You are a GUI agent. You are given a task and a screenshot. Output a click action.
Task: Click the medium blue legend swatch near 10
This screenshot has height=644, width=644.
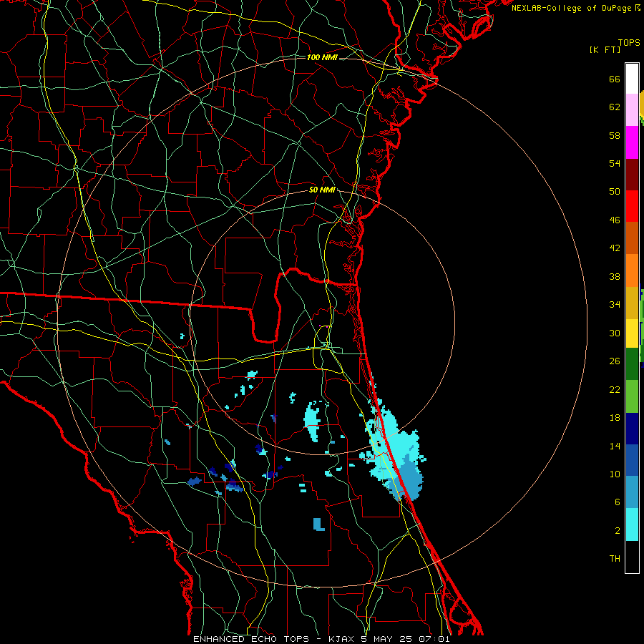tap(632, 460)
